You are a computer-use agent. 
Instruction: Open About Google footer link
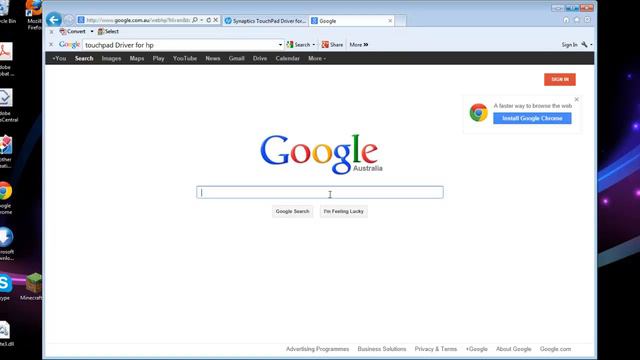click(x=514, y=349)
